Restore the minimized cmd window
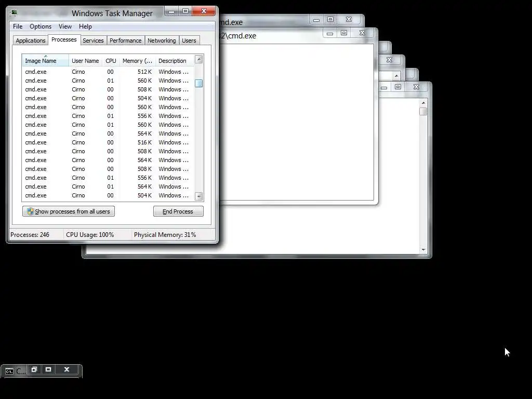The image size is (532, 399). [34, 369]
